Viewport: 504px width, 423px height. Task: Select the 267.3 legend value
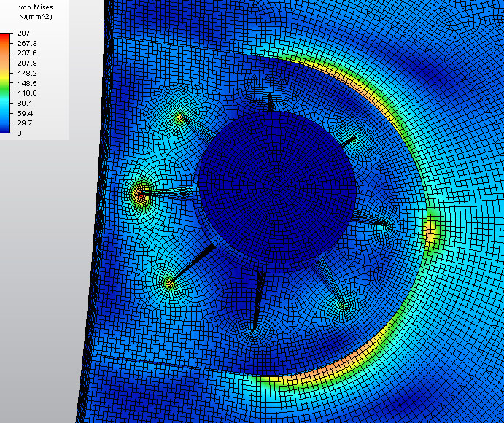[27, 43]
